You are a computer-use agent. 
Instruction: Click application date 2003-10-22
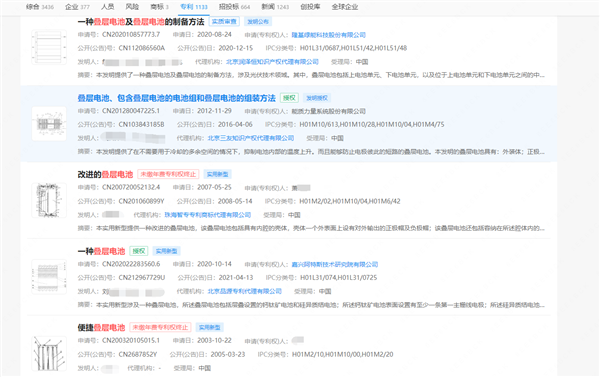coord(214,341)
